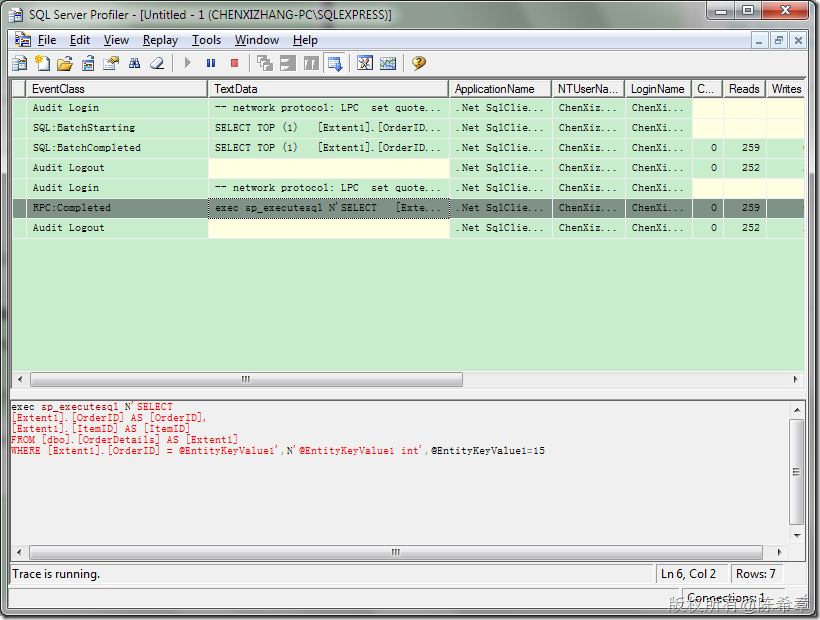Viewport: 820px width, 620px height.
Task: Open trace Properties toolbar icon
Action: [111, 64]
